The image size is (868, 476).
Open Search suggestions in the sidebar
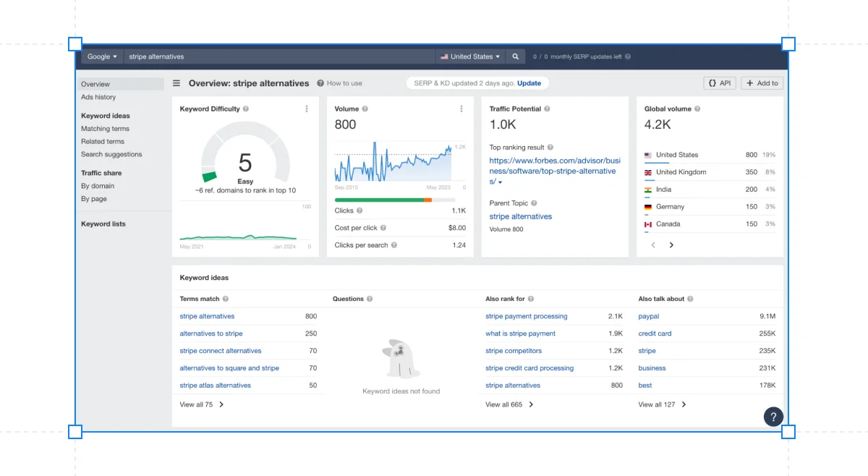[111, 154]
